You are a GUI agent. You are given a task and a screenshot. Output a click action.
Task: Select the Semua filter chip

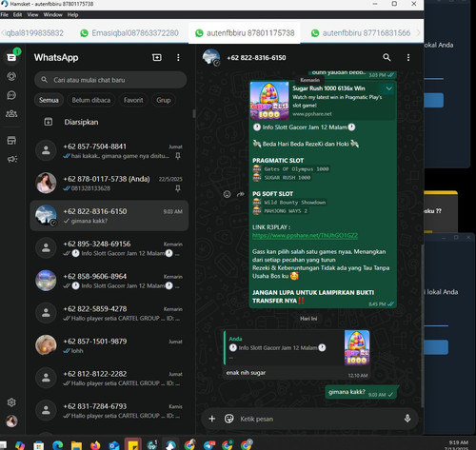pyautogui.click(x=49, y=100)
